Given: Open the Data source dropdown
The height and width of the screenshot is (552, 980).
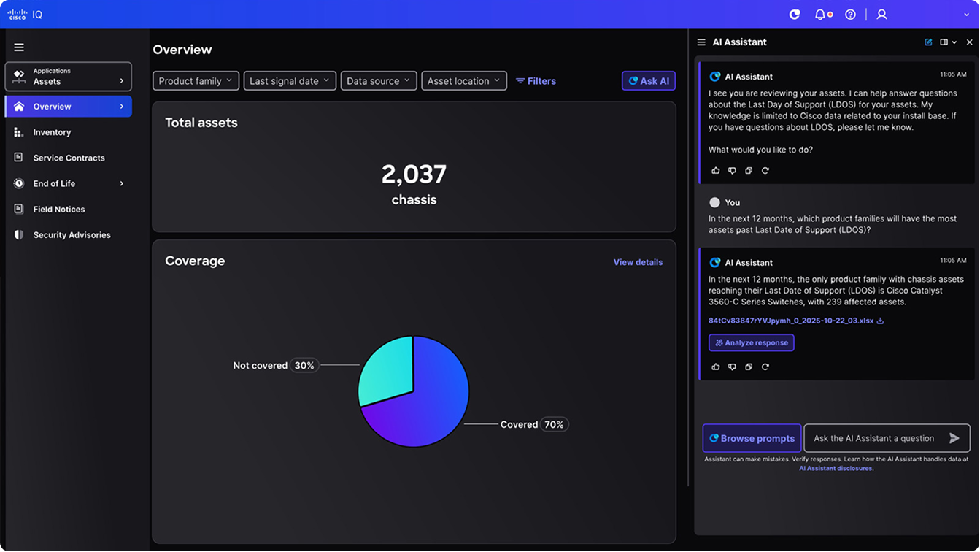Looking at the screenshot, I should [x=379, y=81].
